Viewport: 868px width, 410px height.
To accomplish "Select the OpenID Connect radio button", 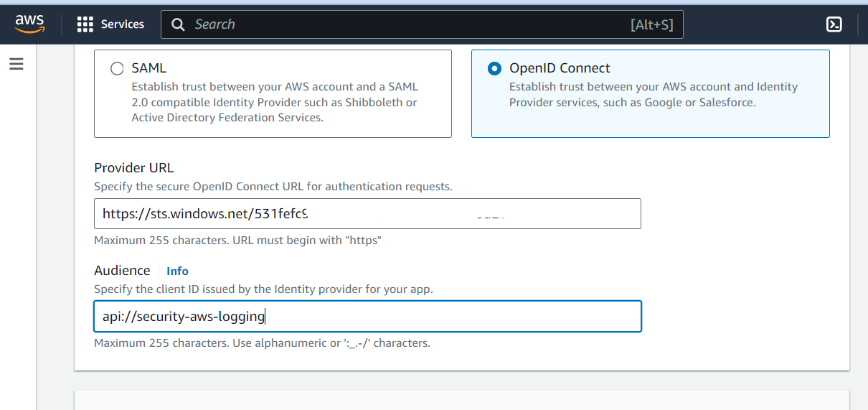I will tap(494, 68).
